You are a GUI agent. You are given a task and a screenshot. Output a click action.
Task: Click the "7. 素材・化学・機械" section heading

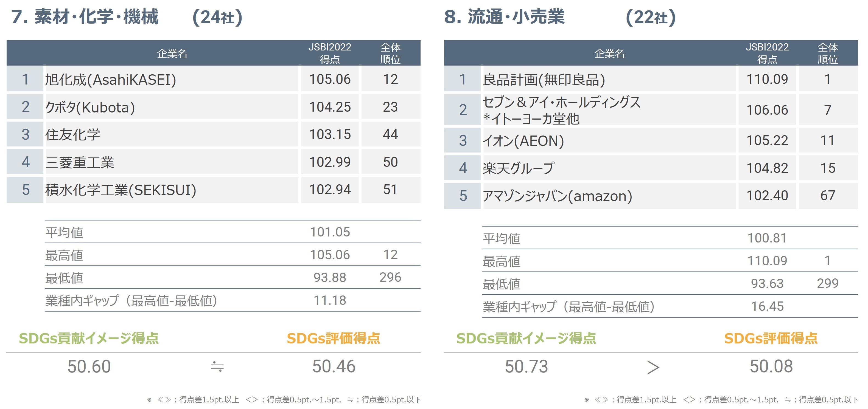tap(85, 17)
